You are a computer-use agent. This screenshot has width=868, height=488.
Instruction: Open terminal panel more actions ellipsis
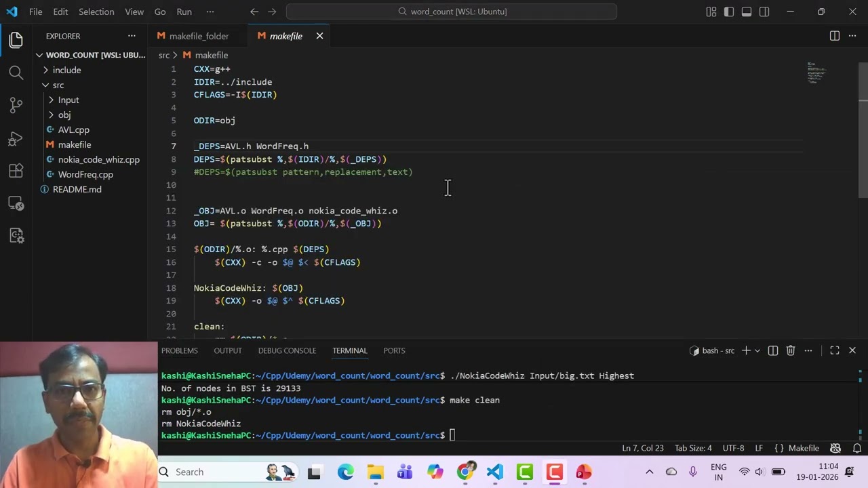808,350
